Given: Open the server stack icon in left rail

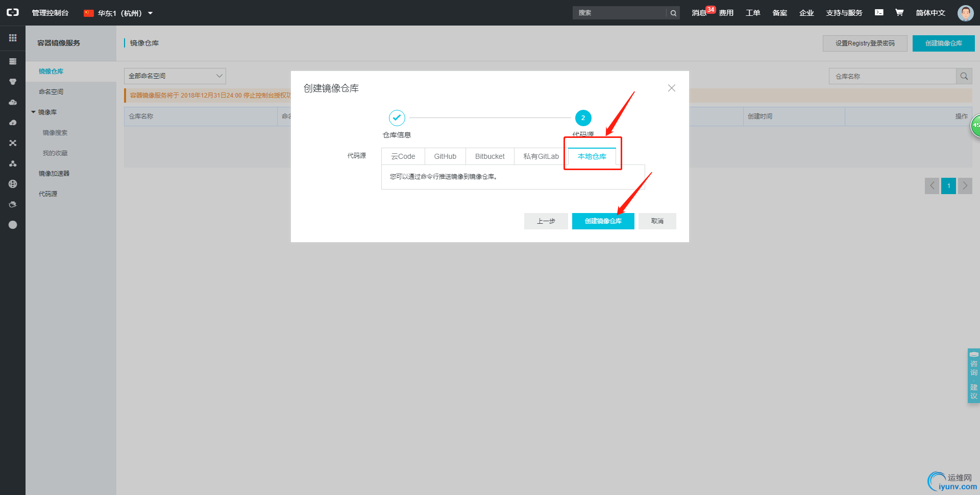Looking at the screenshot, I should point(13,61).
